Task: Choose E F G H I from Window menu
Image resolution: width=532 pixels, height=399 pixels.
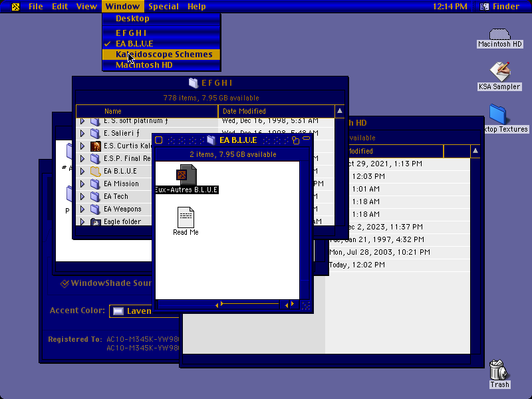Action: pyautogui.click(x=162, y=33)
